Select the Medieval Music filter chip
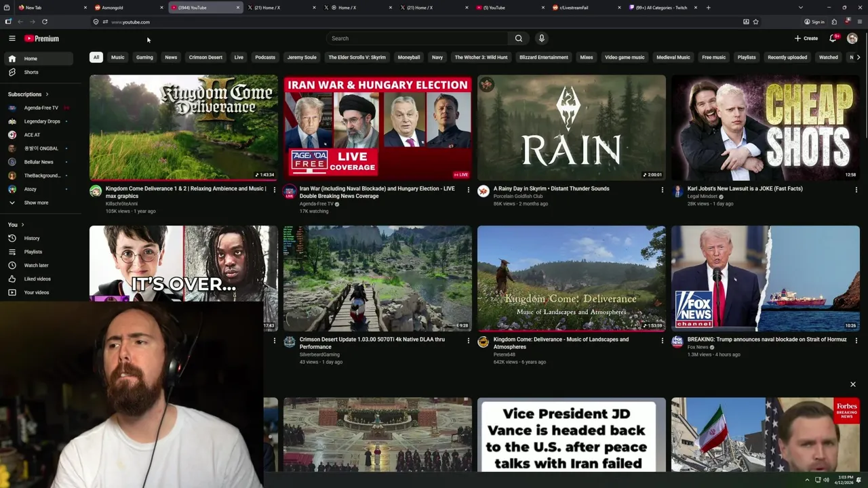Image resolution: width=868 pixels, height=488 pixels. click(673, 58)
